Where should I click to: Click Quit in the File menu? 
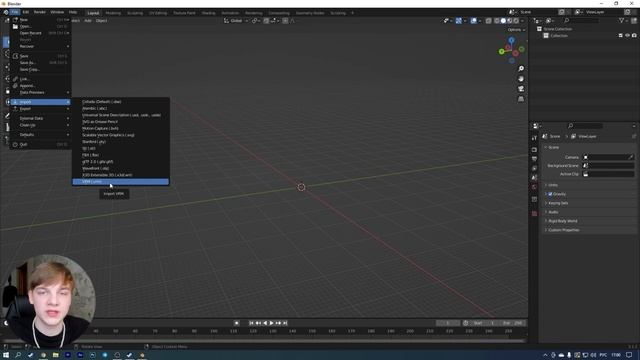[x=41, y=144]
